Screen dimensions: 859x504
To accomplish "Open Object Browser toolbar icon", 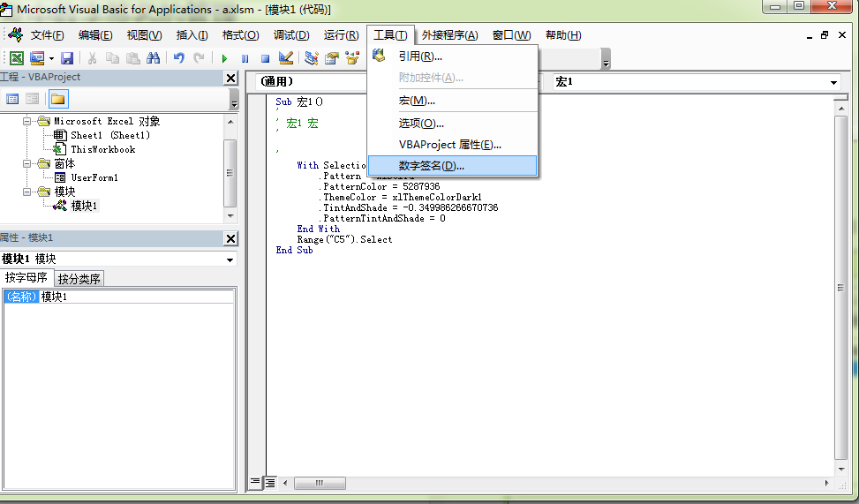I will (x=351, y=57).
